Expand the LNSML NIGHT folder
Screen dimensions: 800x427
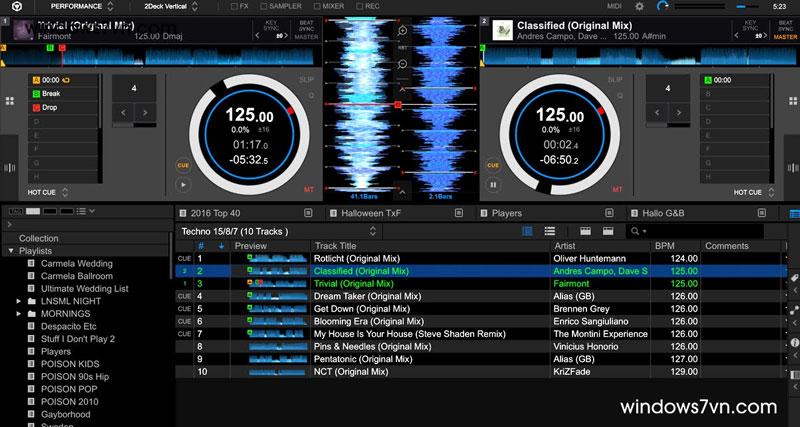pyautogui.click(x=19, y=301)
